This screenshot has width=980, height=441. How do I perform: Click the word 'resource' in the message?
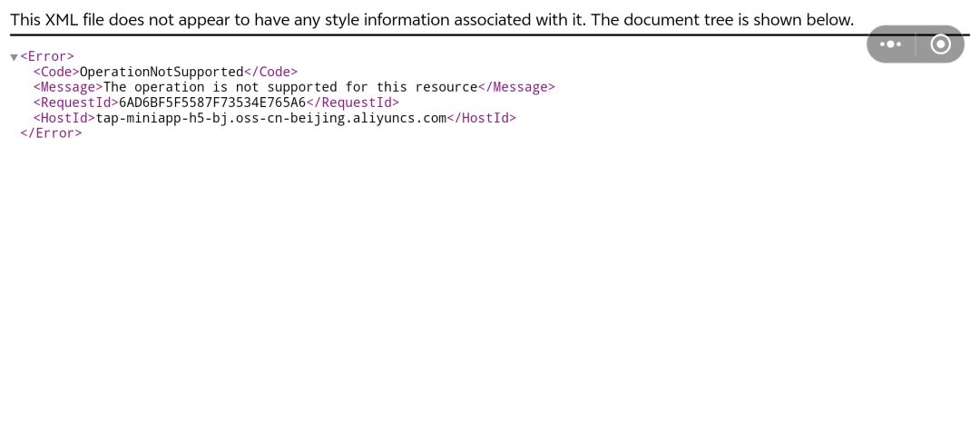(x=446, y=87)
